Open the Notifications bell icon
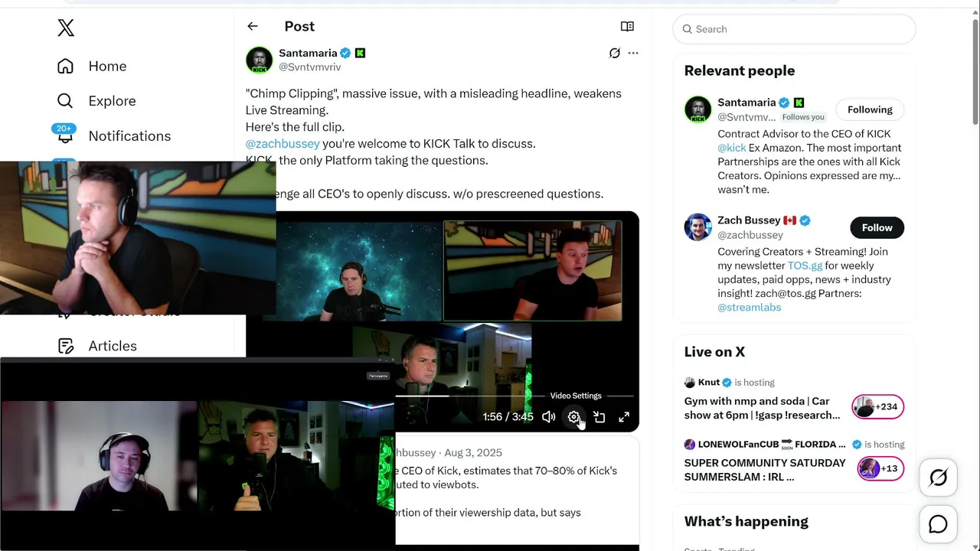This screenshot has height=551, width=980. coord(65,135)
